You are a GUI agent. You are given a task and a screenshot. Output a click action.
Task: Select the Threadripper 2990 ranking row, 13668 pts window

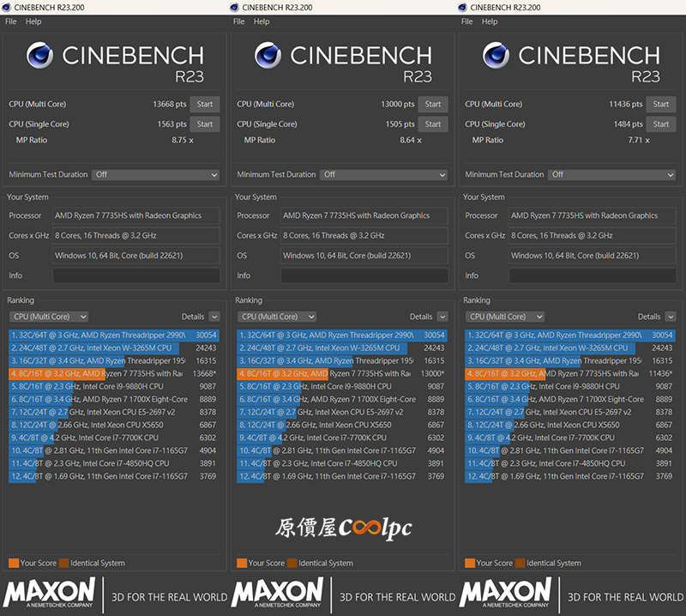[114, 335]
